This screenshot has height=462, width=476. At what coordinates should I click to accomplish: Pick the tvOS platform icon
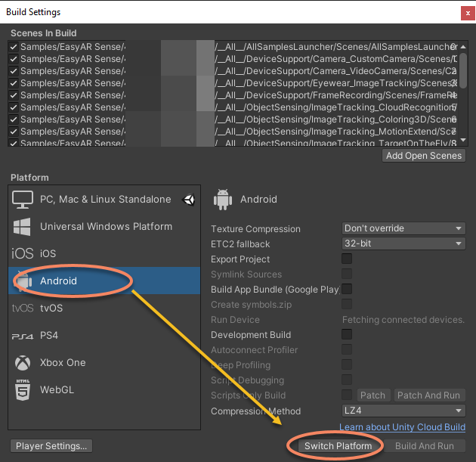point(23,309)
